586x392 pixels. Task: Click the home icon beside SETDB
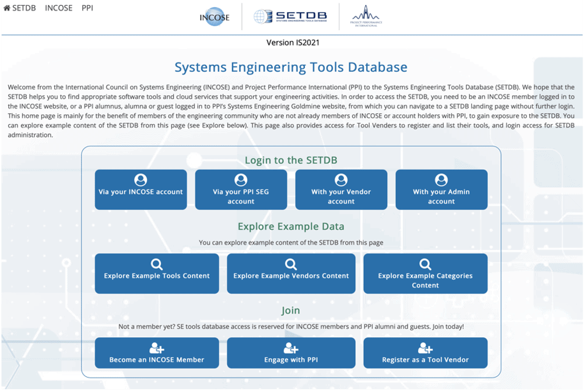pyautogui.click(x=7, y=8)
